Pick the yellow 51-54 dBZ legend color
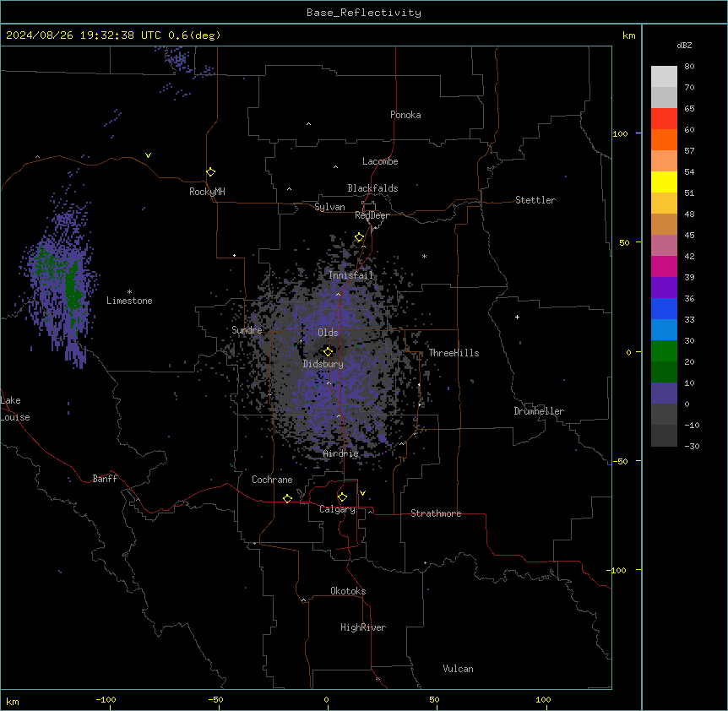Image resolution: width=728 pixels, height=711 pixels. pyautogui.click(x=664, y=182)
